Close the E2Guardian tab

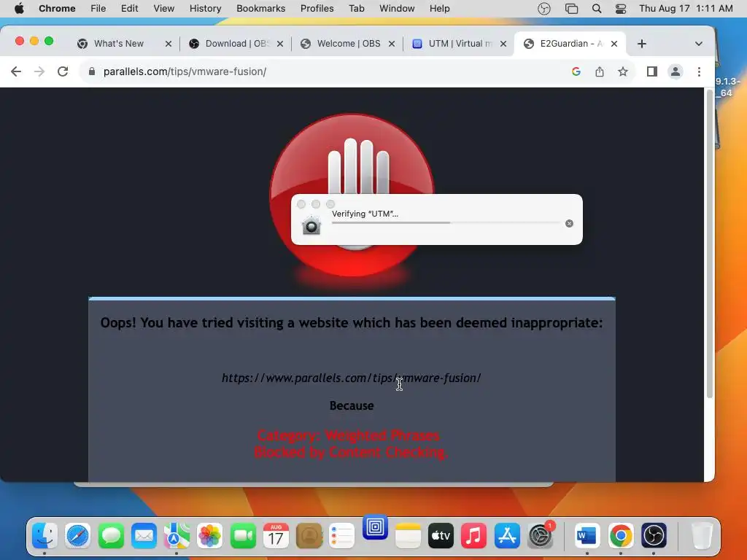tap(614, 44)
